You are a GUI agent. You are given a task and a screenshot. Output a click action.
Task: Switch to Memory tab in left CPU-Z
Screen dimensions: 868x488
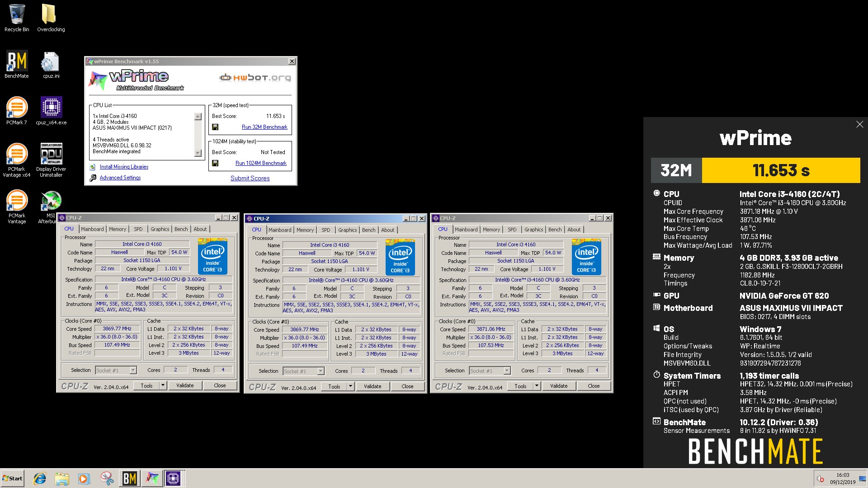coord(118,229)
